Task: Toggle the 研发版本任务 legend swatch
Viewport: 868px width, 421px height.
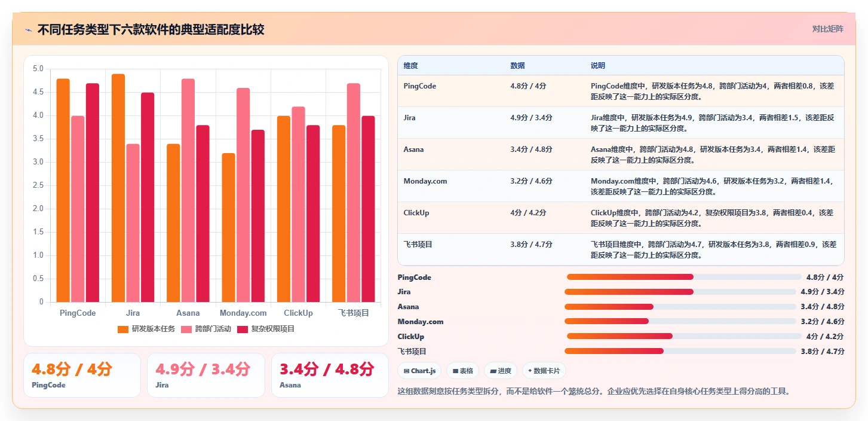Action: pos(123,329)
